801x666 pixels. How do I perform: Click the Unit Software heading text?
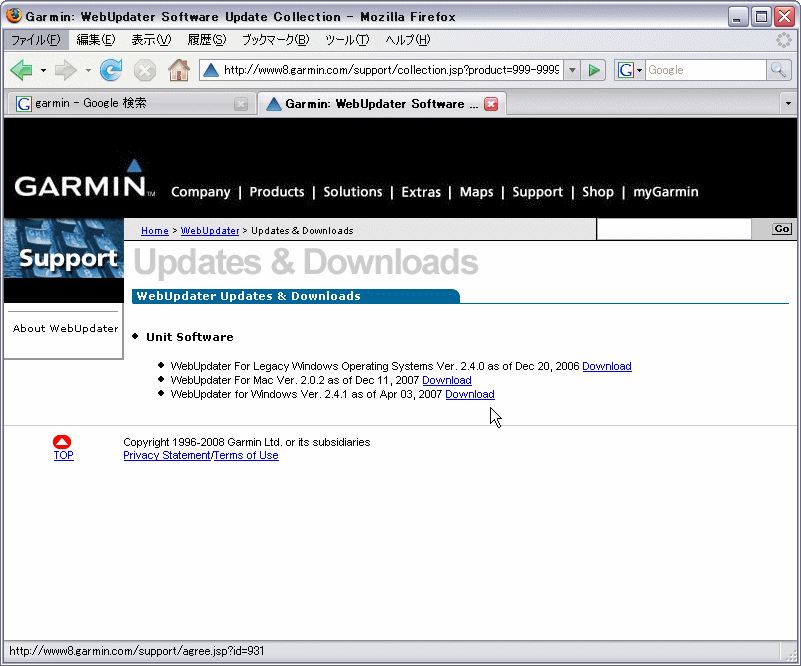click(190, 337)
